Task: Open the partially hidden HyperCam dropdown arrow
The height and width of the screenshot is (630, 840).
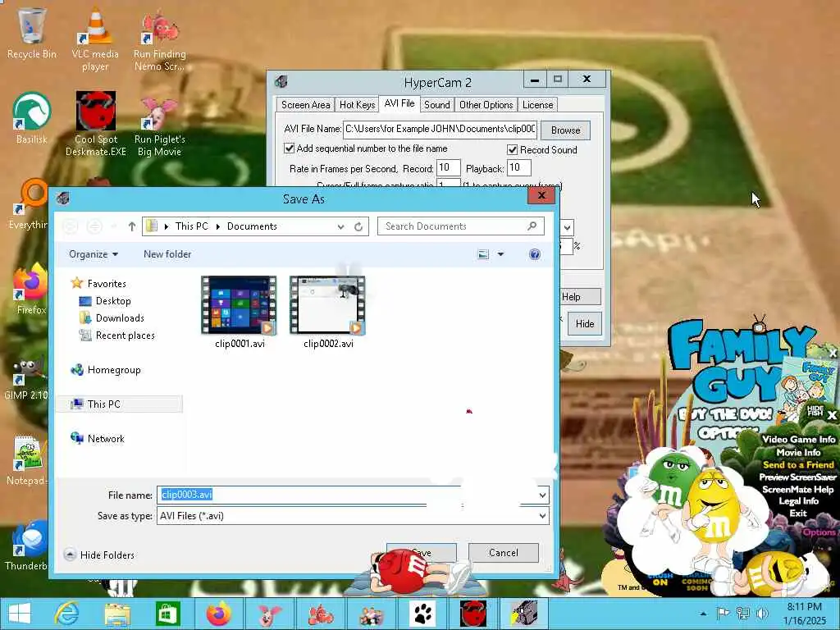Action: 567,228
